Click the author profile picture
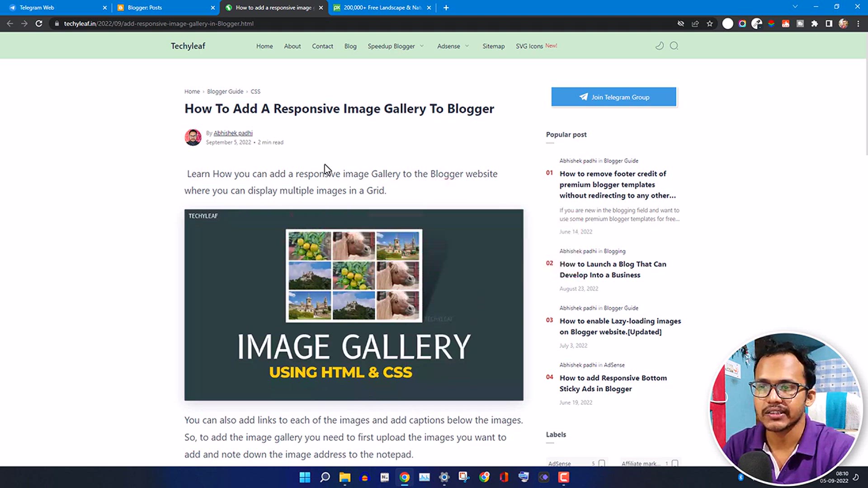Image resolution: width=868 pixels, height=488 pixels. pos(193,137)
